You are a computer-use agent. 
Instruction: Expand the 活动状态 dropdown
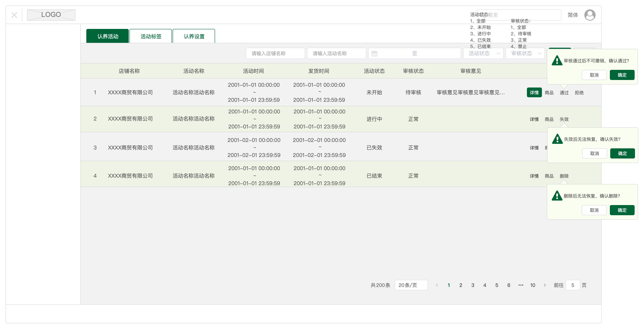tap(483, 53)
